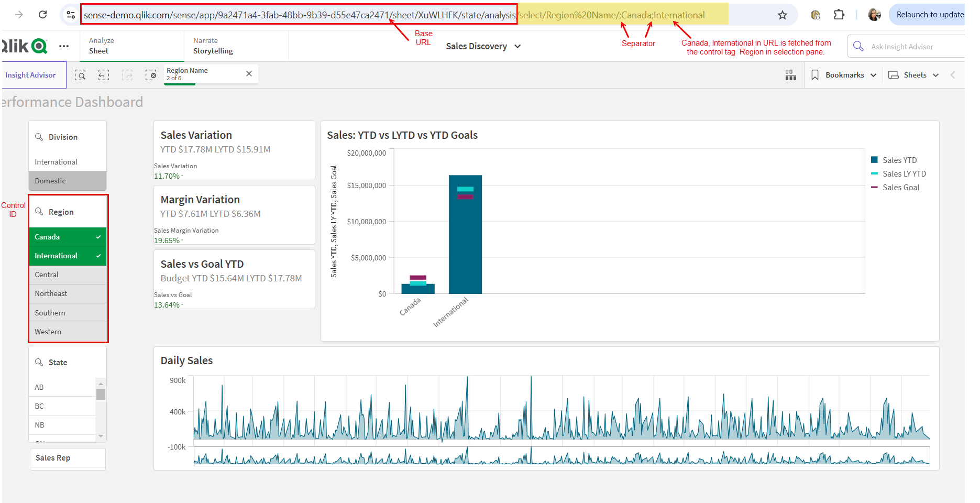Click Sales YTD legend color swatch
The width and height of the screenshot is (980, 503).
click(874, 160)
